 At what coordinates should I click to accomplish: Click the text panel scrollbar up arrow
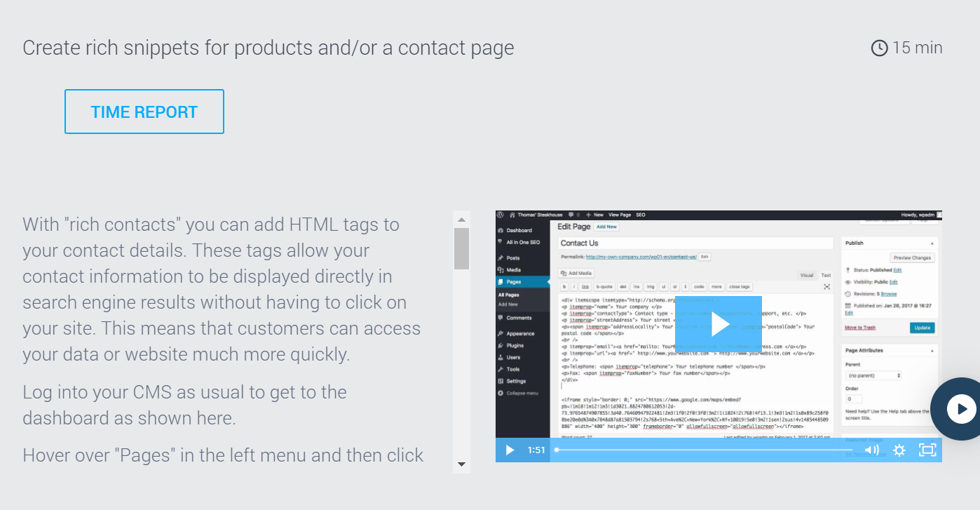coord(461,220)
